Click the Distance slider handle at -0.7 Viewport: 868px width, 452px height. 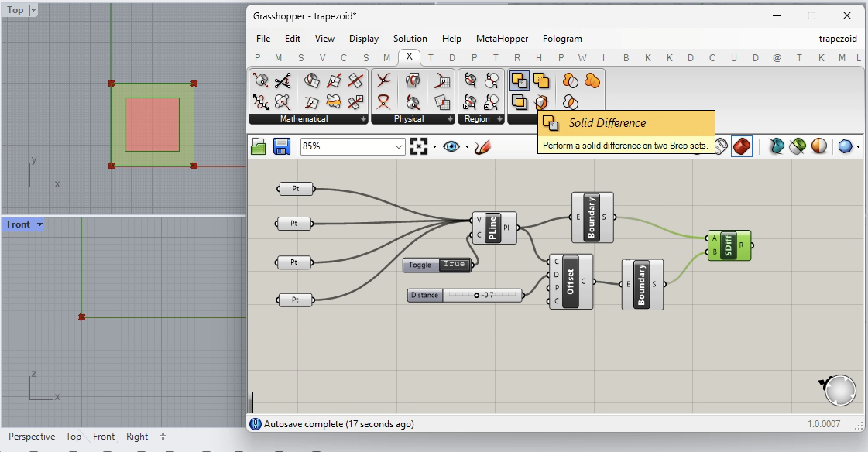477,295
